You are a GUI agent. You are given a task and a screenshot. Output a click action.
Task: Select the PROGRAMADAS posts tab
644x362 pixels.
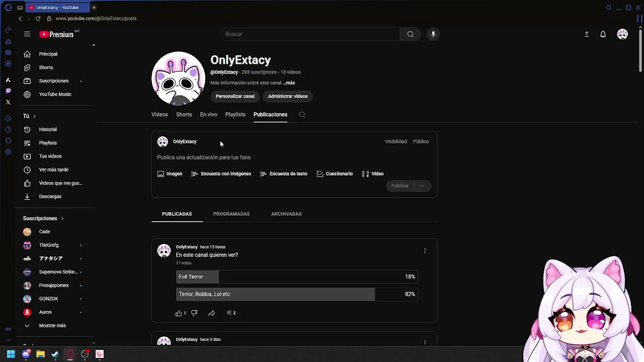click(231, 214)
